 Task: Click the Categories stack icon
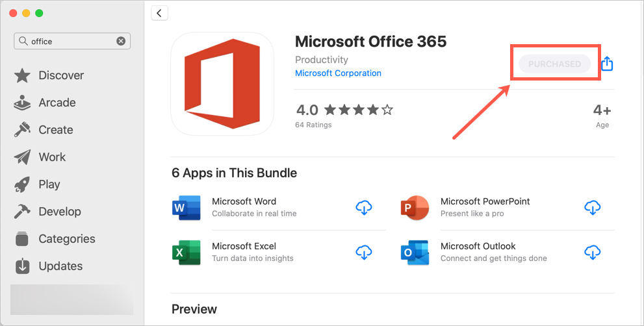click(x=22, y=238)
